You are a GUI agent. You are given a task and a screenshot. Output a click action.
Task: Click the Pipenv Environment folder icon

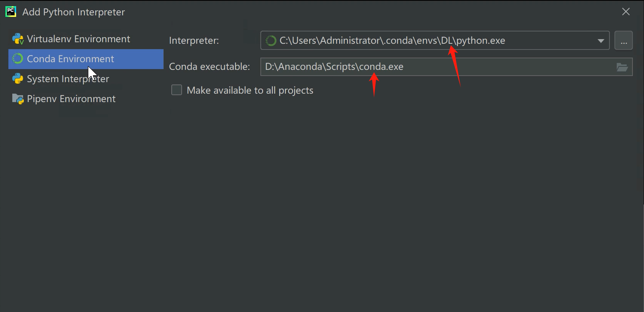click(17, 99)
